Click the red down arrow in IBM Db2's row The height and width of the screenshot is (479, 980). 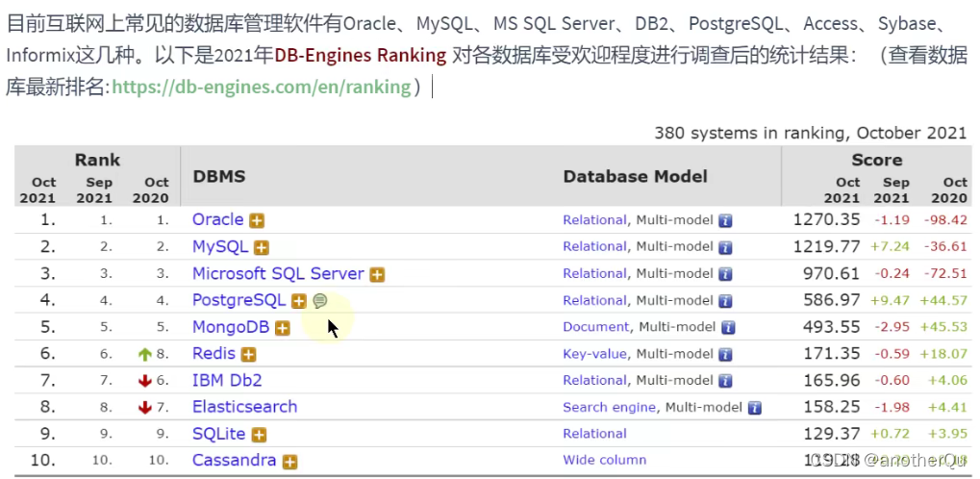(x=145, y=382)
